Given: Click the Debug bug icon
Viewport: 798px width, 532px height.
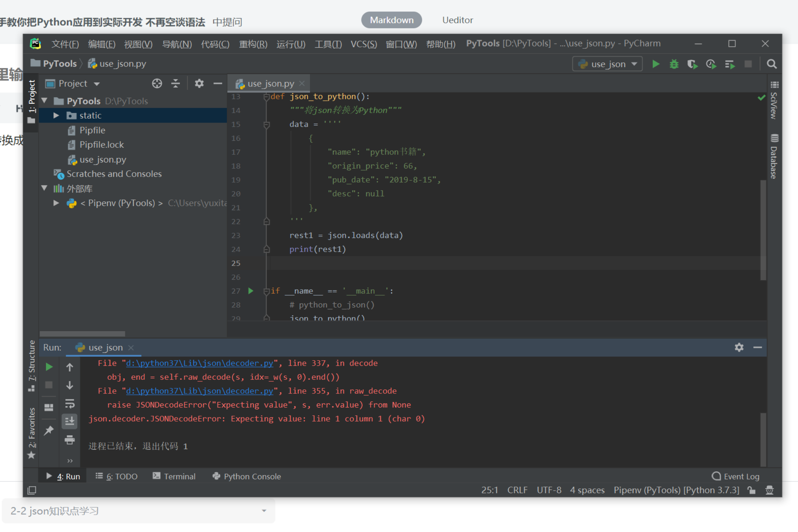Looking at the screenshot, I should pyautogui.click(x=674, y=64).
